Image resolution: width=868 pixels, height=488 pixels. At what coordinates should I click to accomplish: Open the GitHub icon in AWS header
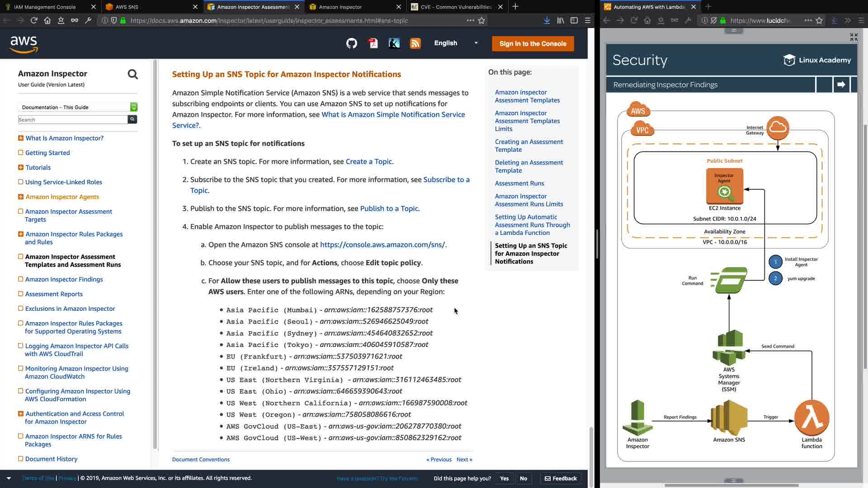pos(352,43)
